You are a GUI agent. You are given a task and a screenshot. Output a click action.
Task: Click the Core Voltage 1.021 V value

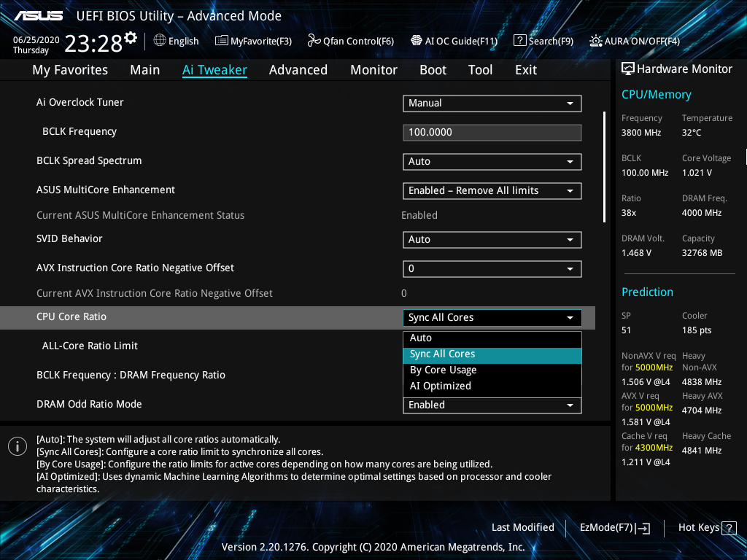point(697,172)
